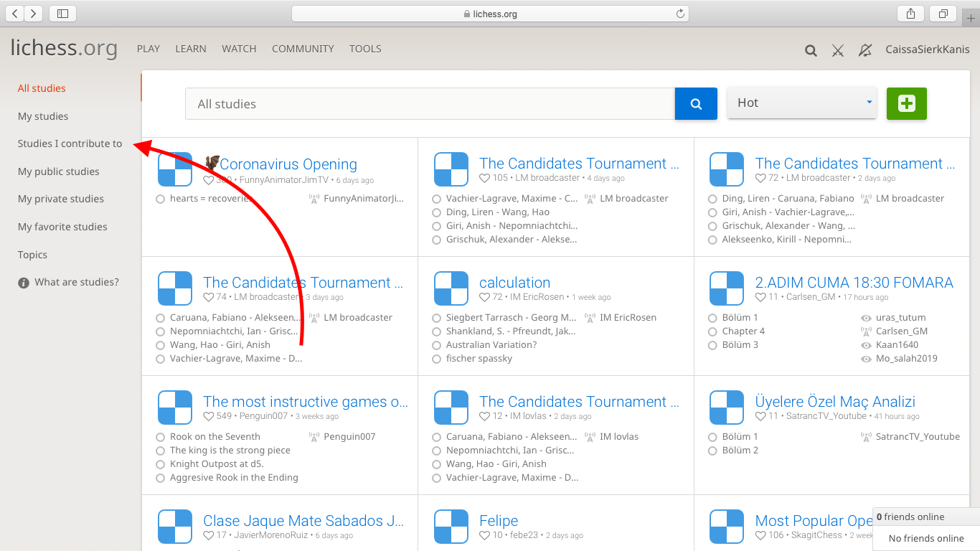Click board icon of Clase Jaque Mate study

(x=175, y=527)
